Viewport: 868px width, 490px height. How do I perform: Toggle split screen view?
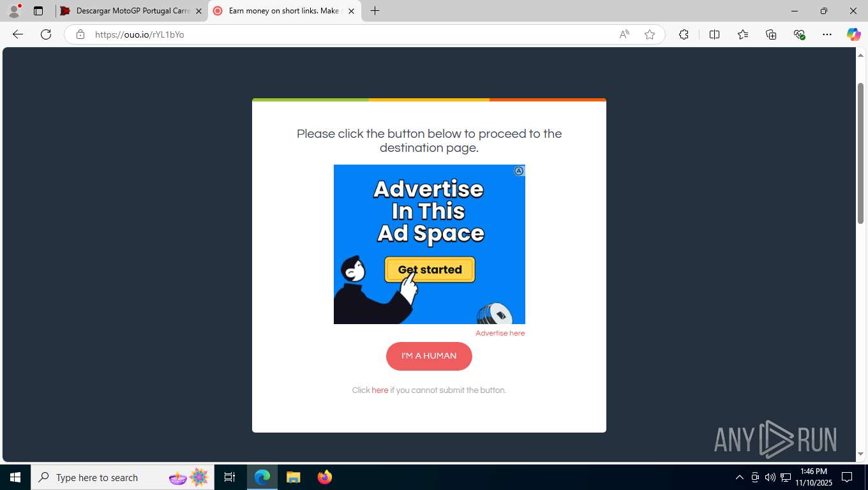(714, 34)
